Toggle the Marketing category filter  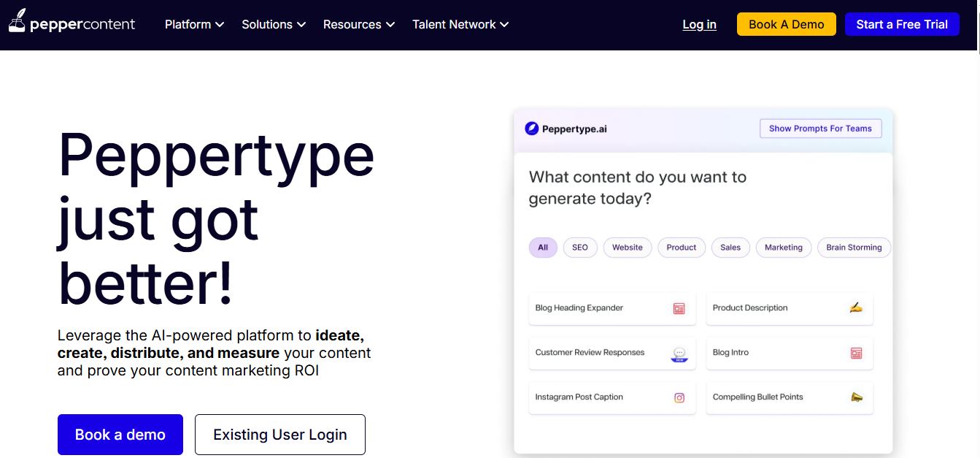tap(783, 248)
